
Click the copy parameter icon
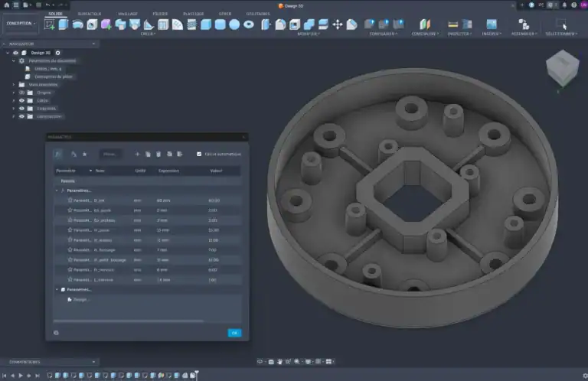pyautogui.click(x=148, y=154)
